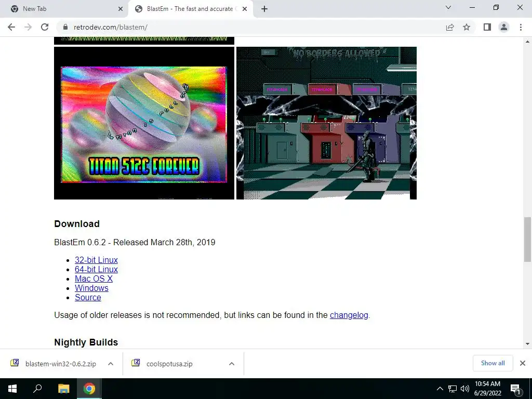
Task: Click the page scrollbar thumb
Action: 527,240
